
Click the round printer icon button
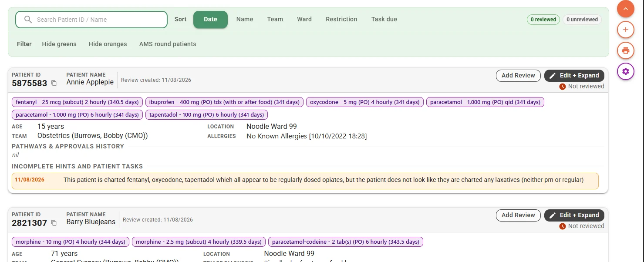coord(626,50)
